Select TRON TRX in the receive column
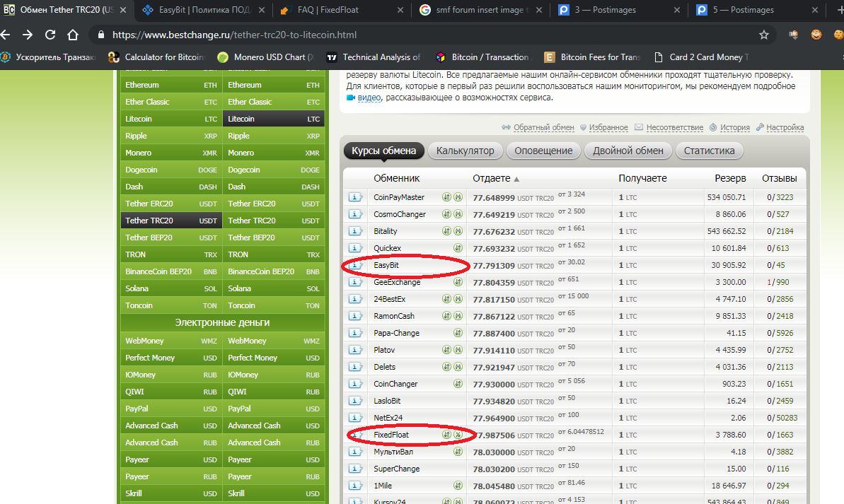Image resolution: width=844 pixels, height=504 pixels. 274,254
